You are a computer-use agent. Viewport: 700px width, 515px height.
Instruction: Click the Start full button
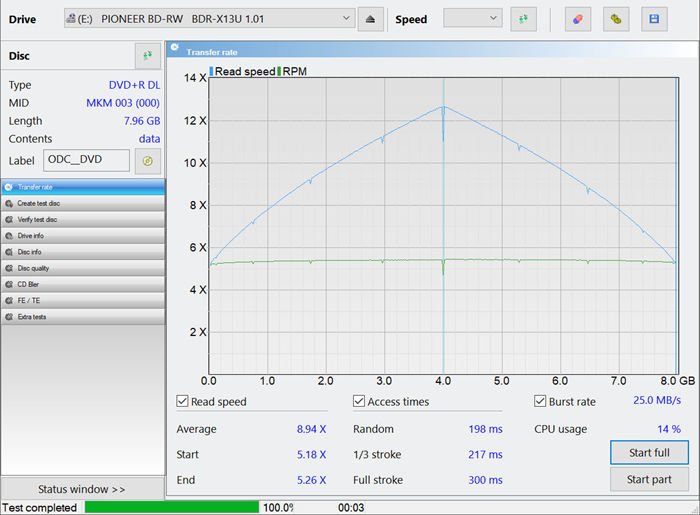[x=649, y=453]
